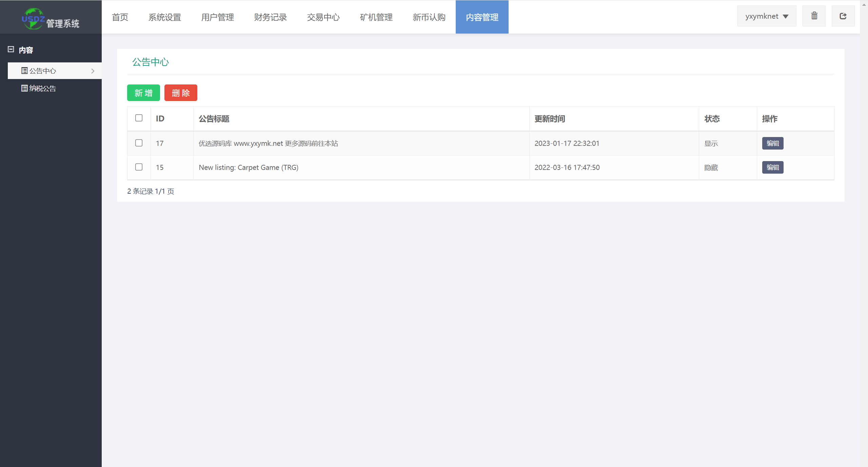Edit the Carpet Game announcement row
Image resolution: width=868 pixels, height=467 pixels.
click(773, 167)
